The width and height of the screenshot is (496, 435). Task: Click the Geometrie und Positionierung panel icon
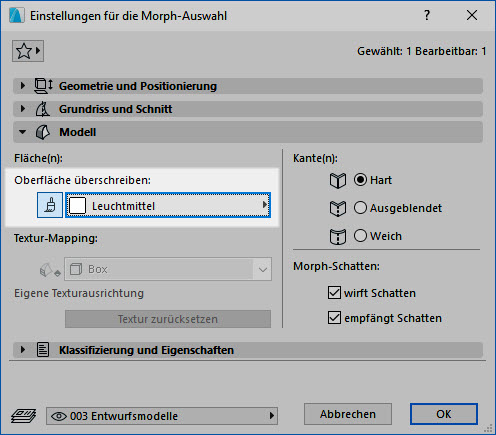[43, 86]
